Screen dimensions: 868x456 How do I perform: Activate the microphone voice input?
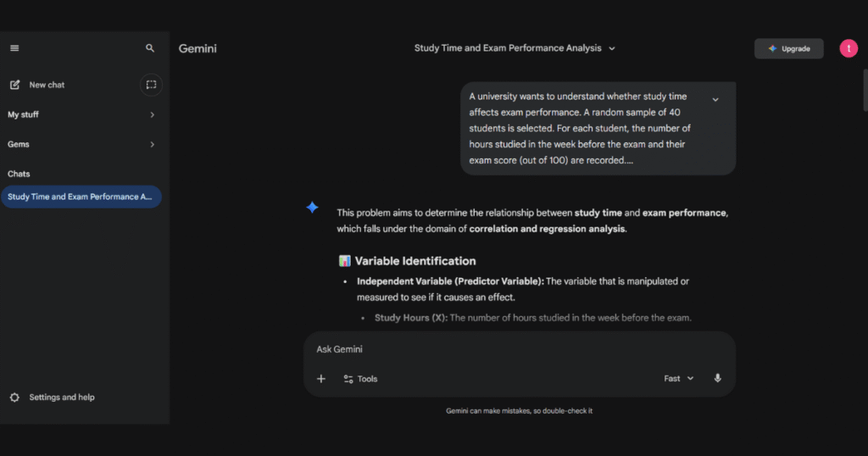click(x=717, y=379)
